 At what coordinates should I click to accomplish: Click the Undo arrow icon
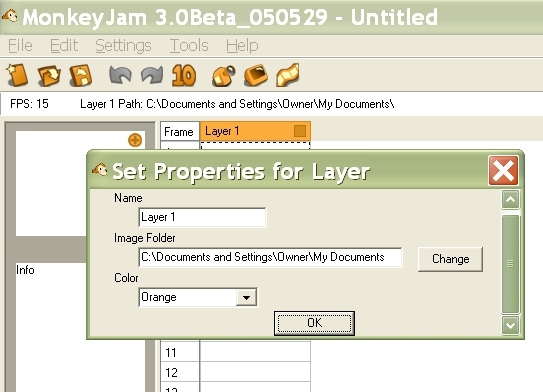[120, 75]
